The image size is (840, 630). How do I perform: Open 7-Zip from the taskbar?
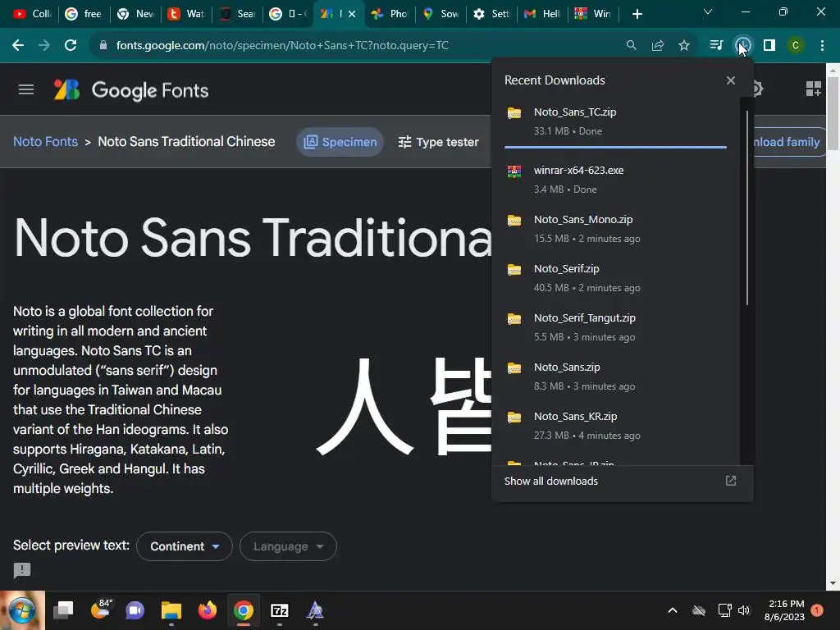280,610
